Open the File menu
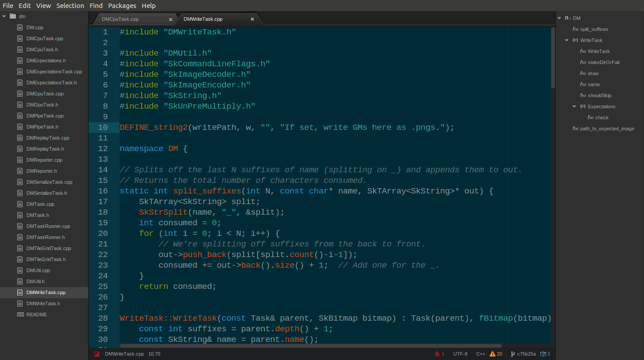The image size is (644, 360). (8, 6)
